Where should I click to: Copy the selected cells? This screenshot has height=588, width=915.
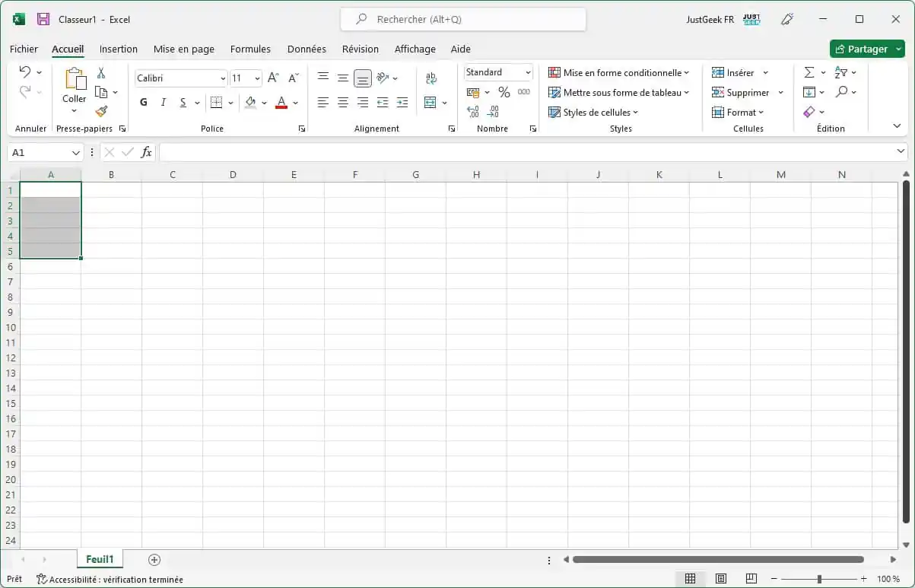[x=101, y=92]
